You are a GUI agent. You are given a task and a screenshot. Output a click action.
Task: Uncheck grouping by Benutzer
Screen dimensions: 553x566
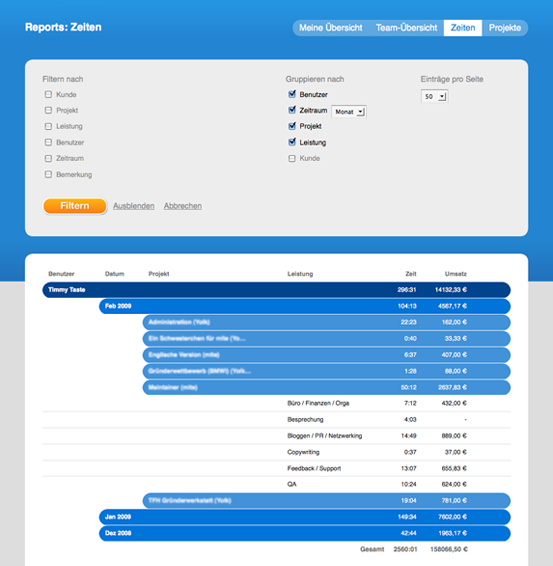(x=292, y=94)
